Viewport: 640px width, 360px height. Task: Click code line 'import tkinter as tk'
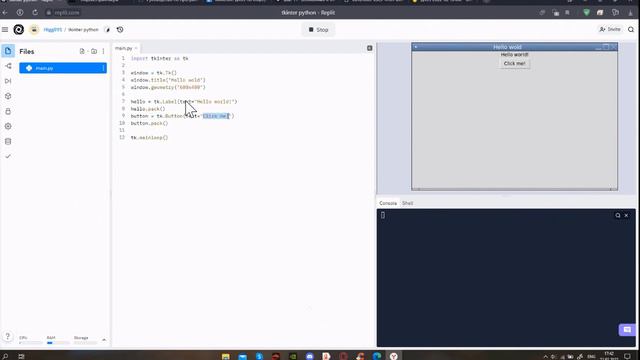coord(160,58)
